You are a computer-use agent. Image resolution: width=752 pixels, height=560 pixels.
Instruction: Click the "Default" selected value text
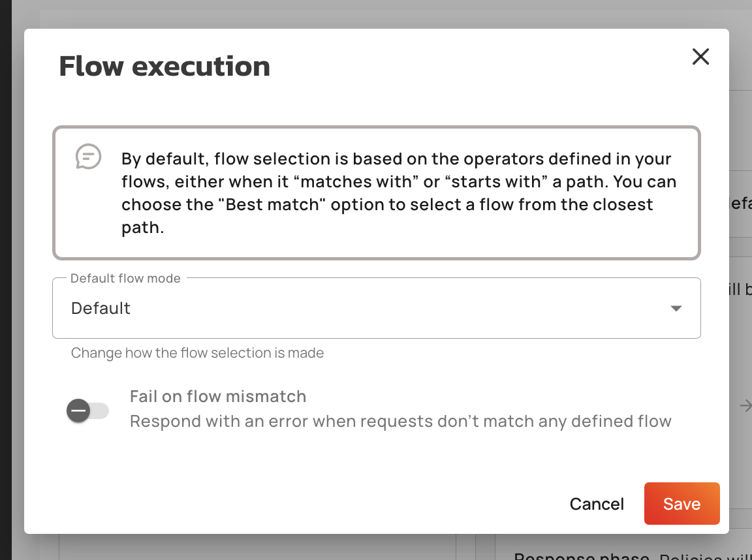[101, 308]
